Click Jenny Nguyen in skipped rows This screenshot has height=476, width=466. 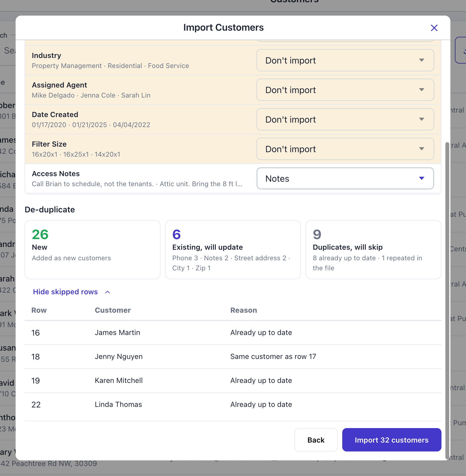coord(119,356)
